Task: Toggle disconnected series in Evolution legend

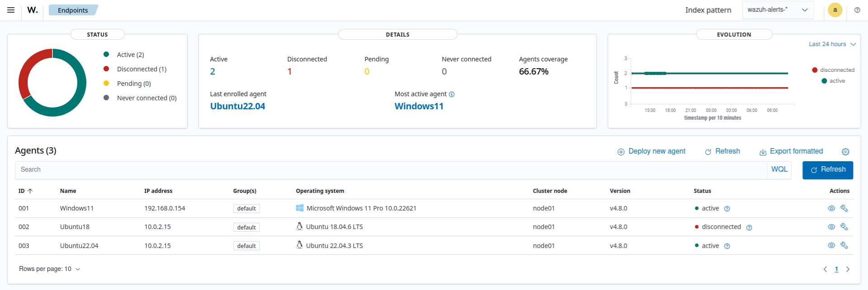Action: [x=833, y=70]
